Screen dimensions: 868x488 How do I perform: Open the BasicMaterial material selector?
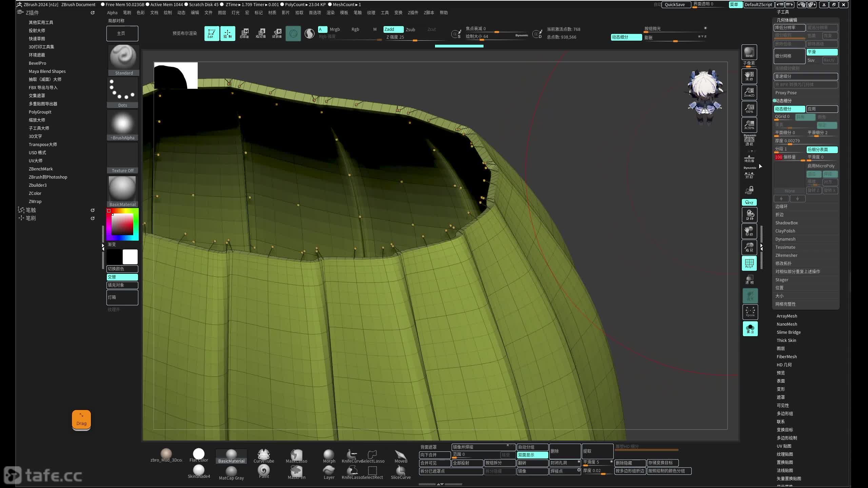(x=122, y=191)
